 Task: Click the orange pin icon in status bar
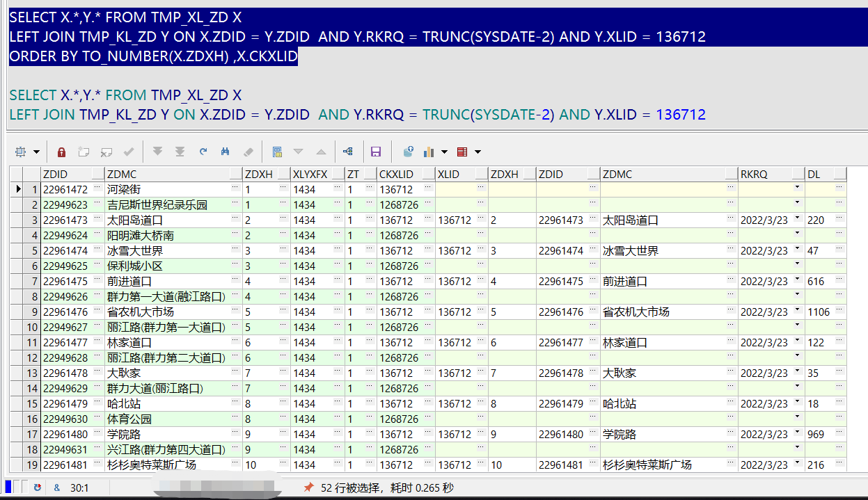308,488
